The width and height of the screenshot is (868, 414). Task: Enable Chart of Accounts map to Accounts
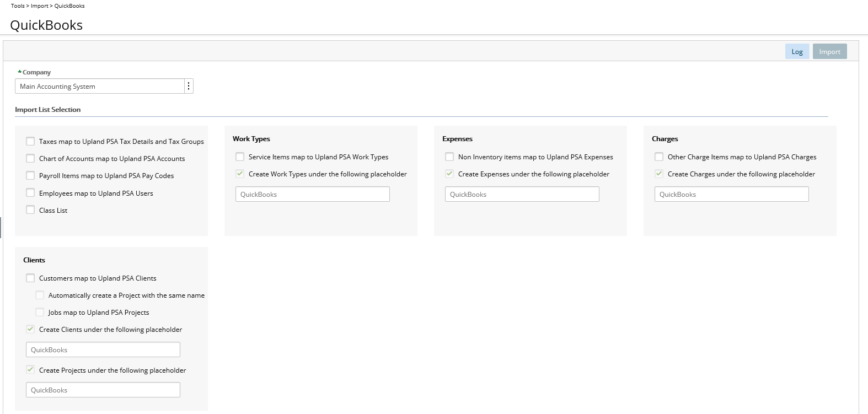click(x=30, y=158)
